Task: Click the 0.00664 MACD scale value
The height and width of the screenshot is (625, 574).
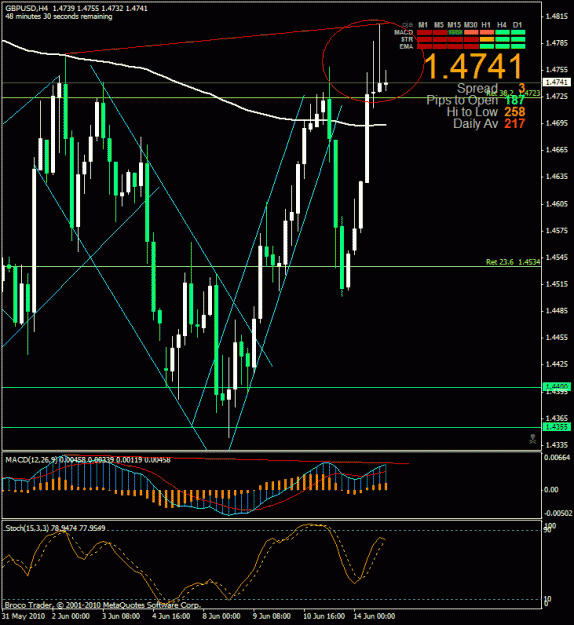Action: [x=557, y=457]
